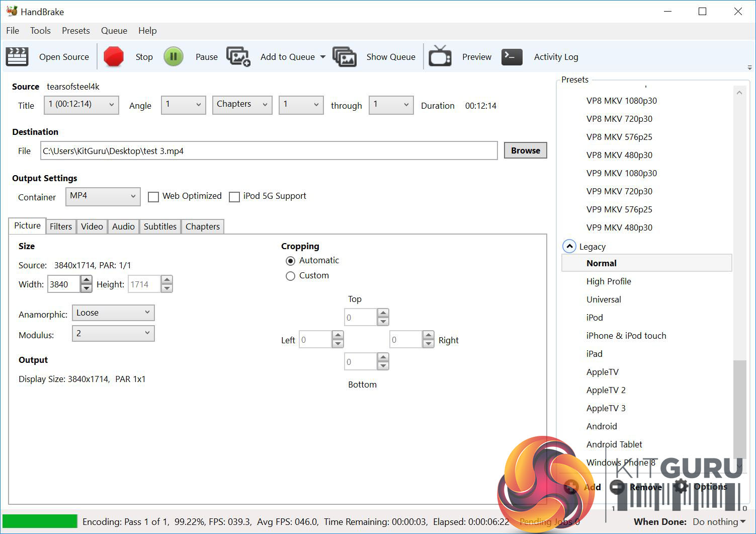
Task: Open the File menu
Action: pos(13,31)
